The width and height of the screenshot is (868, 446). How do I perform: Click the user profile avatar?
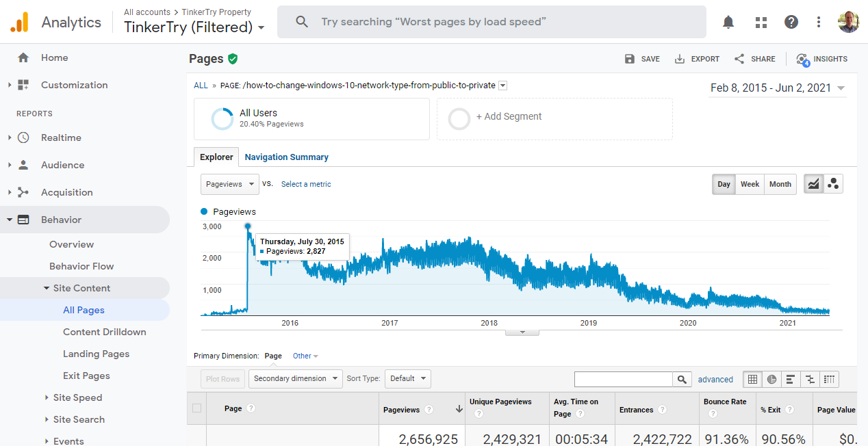[x=849, y=22]
